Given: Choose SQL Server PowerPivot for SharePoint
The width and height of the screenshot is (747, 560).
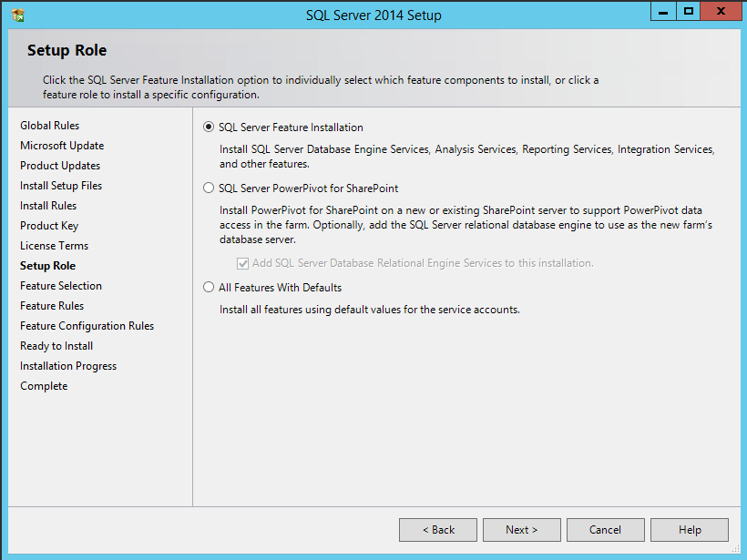Looking at the screenshot, I should coord(209,189).
